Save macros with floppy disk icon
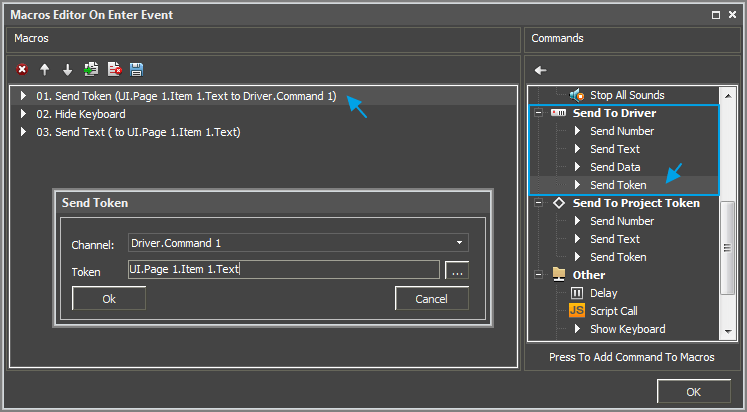 pos(137,70)
